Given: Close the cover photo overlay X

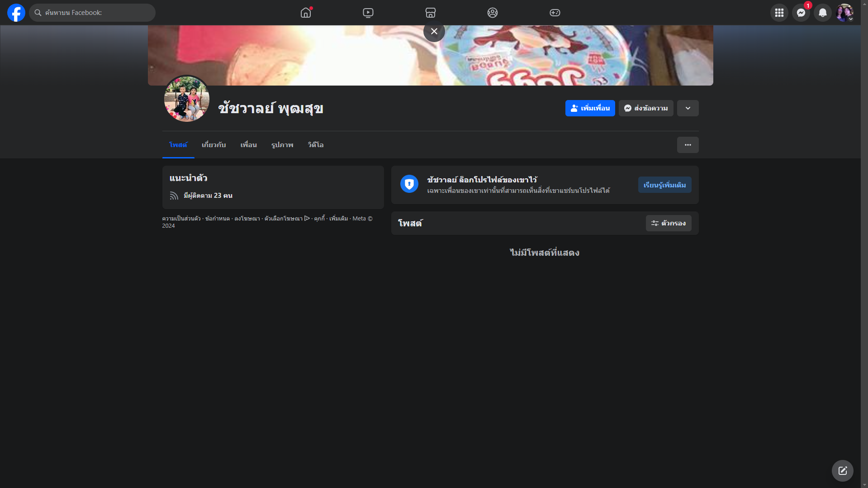Looking at the screenshot, I should [x=434, y=31].
